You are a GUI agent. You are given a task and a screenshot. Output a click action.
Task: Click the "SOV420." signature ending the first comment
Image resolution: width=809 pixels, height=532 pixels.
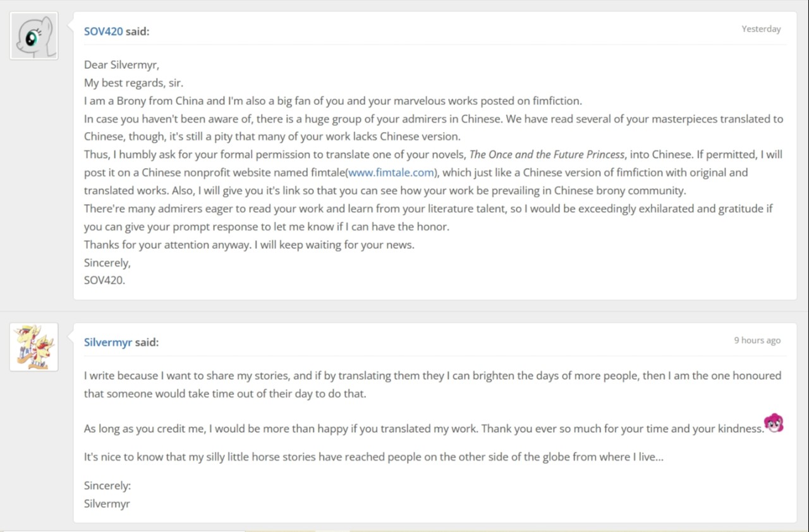point(104,280)
